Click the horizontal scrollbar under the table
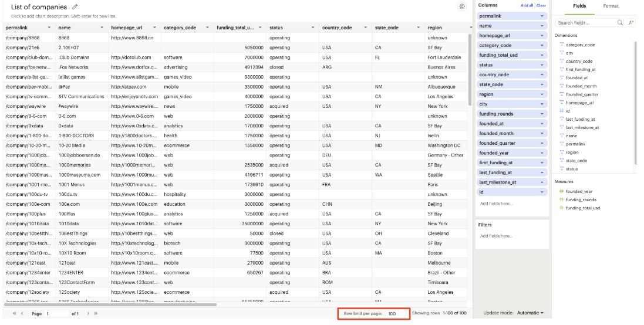Image resolution: width=644 pixels, height=325 pixels. 112,304
